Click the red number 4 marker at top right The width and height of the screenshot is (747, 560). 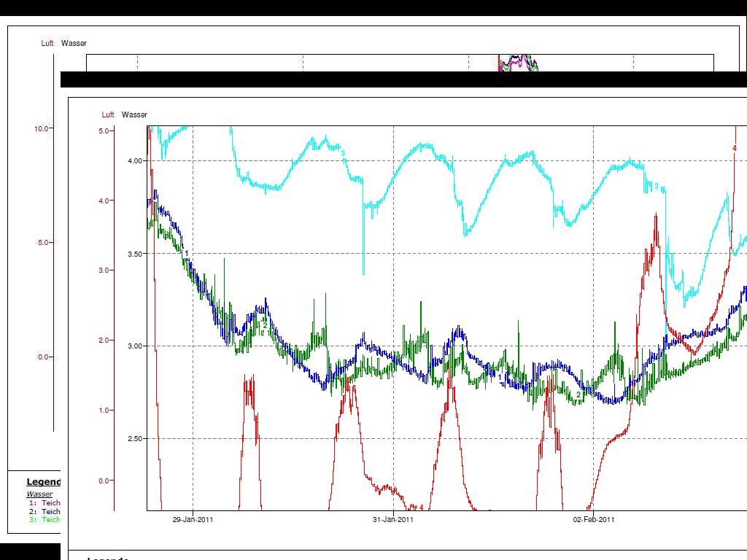pyautogui.click(x=735, y=148)
